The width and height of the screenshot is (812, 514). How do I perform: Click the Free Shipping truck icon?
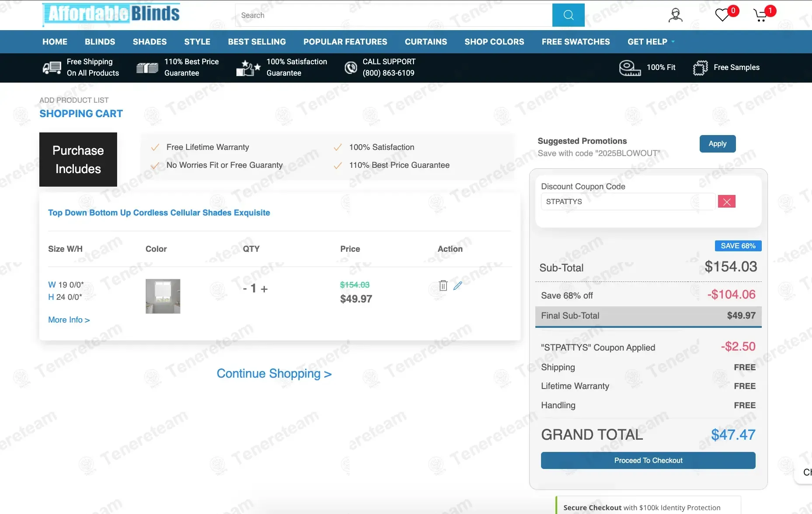52,68
